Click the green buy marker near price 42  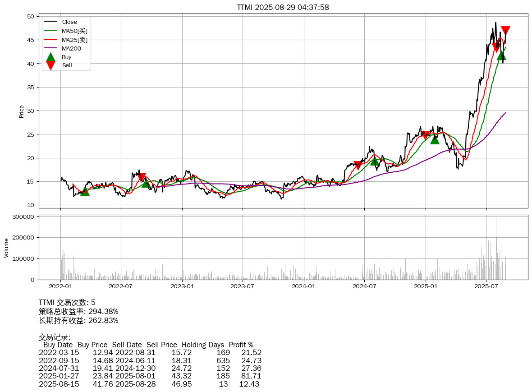(x=501, y=55)
